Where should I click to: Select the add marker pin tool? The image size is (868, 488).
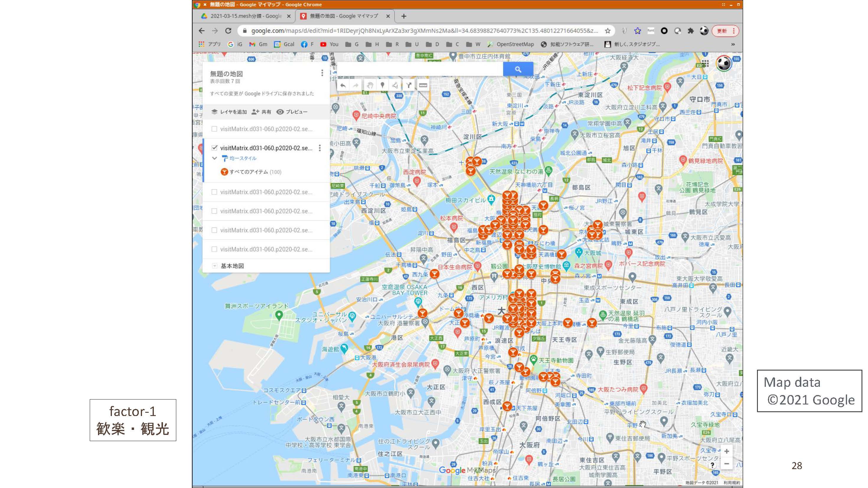[382, 86]
